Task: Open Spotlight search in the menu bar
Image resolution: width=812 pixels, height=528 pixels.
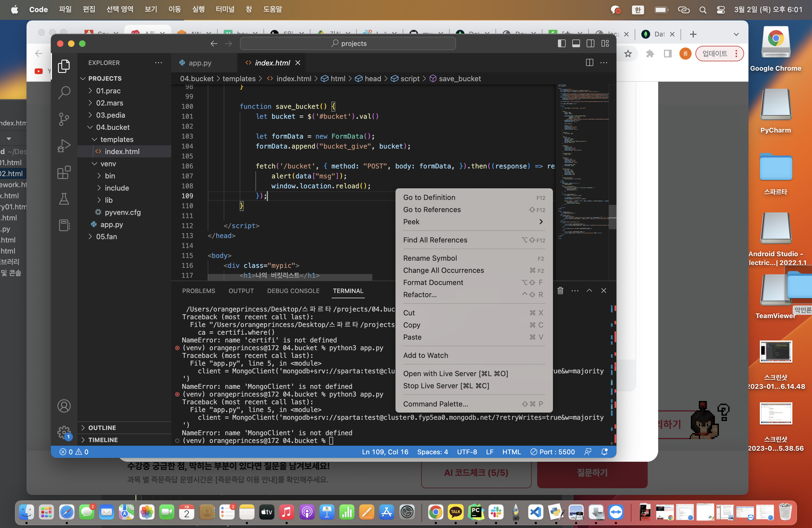Action: coord(702,10)
